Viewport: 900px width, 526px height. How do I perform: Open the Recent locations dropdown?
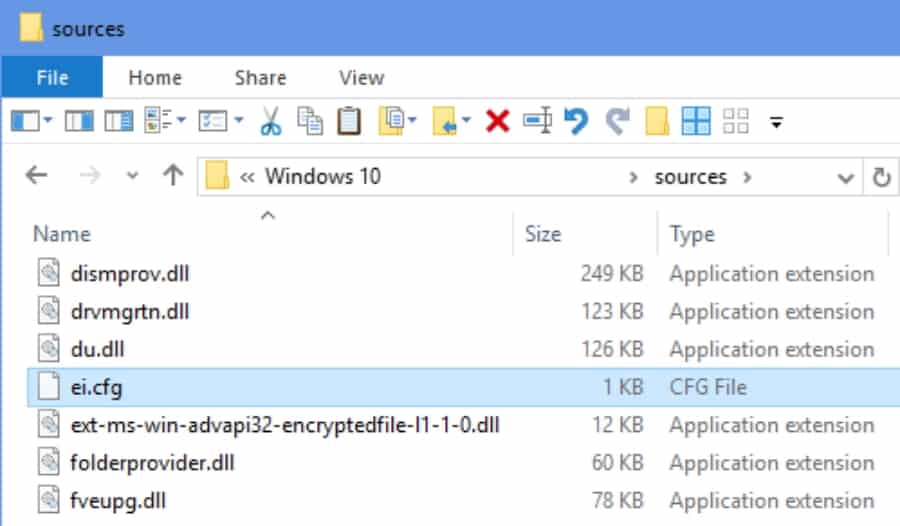(133, 176)
